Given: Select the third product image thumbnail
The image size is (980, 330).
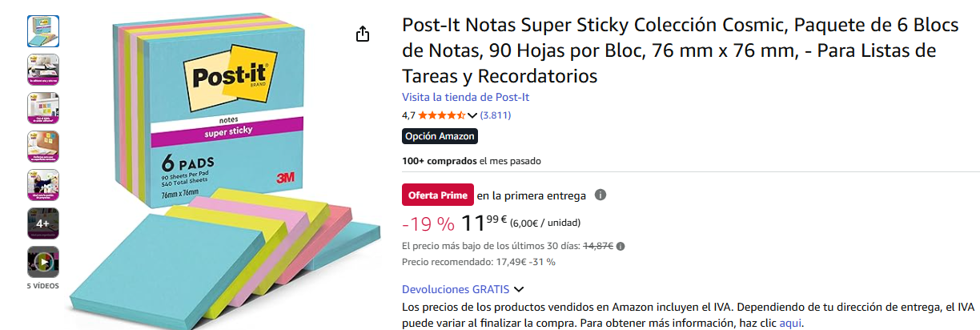Looking at the screenshot, I should coord(43,108).
